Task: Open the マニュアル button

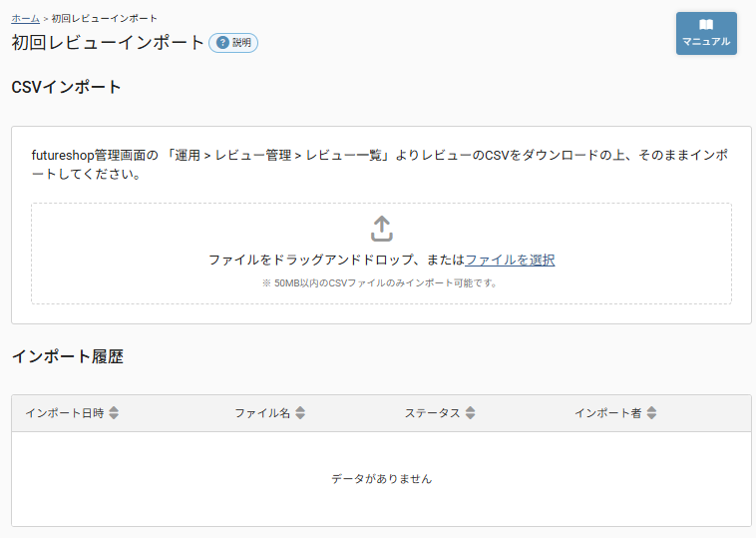Action: click(x=706, y=34)
